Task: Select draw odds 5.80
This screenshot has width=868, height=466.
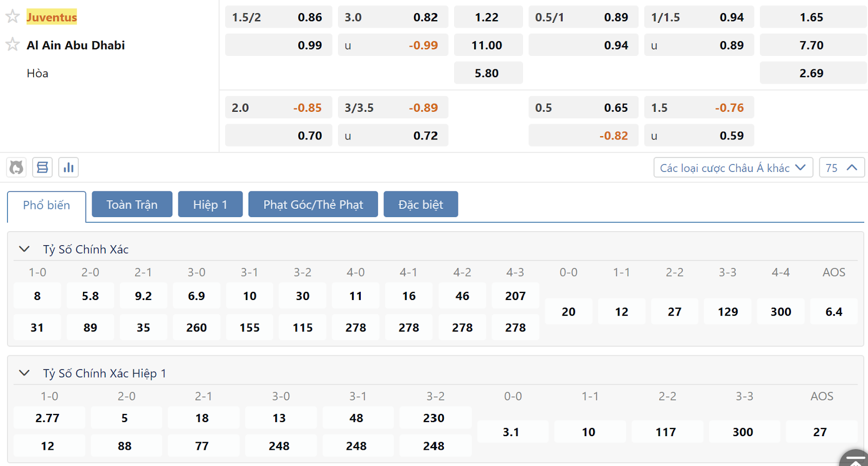Action: point(488,73)
